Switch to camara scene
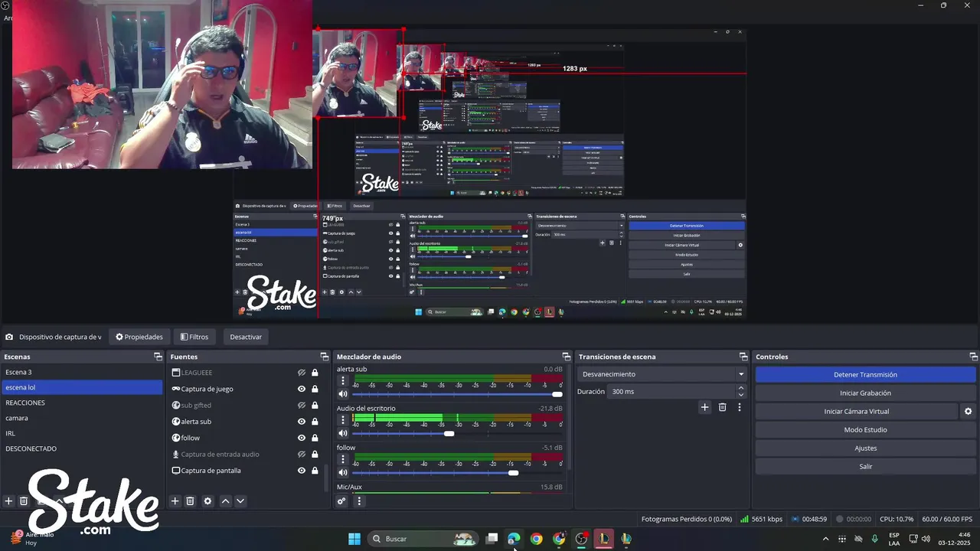 click(x=82, y=418)
